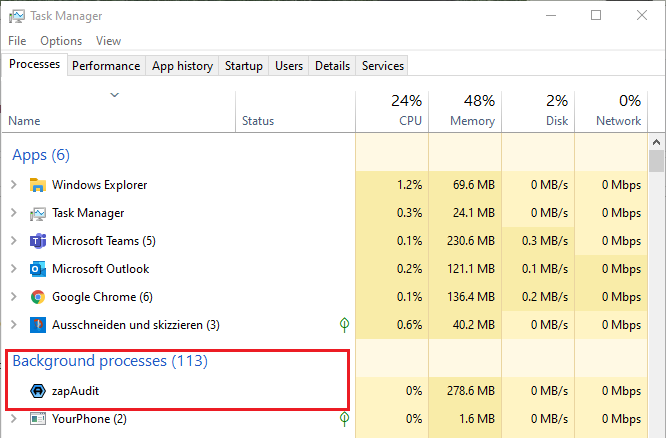The image size is (666, 438).
Task: Select the Google Chrome (6) name
Action: point(102,297)
